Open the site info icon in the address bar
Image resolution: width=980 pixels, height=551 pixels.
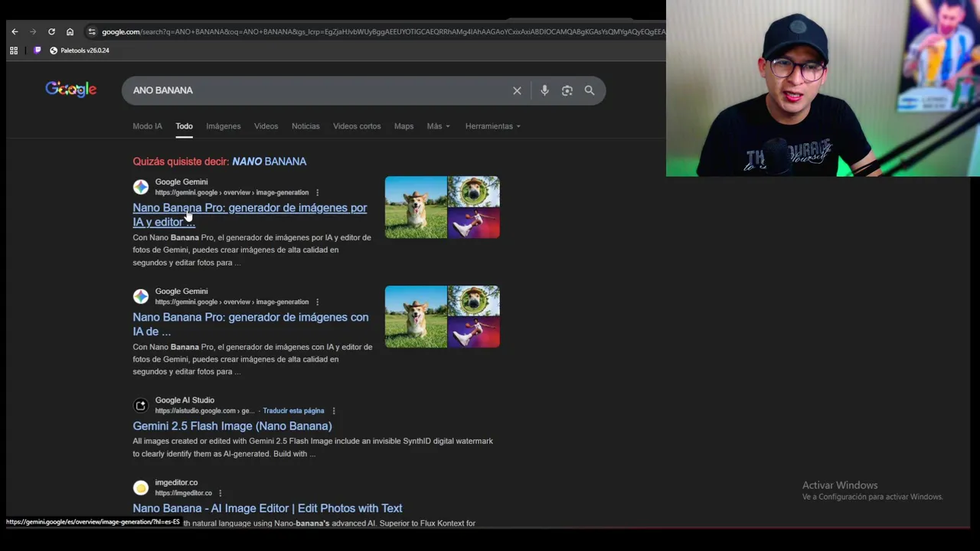coord(92,31)
